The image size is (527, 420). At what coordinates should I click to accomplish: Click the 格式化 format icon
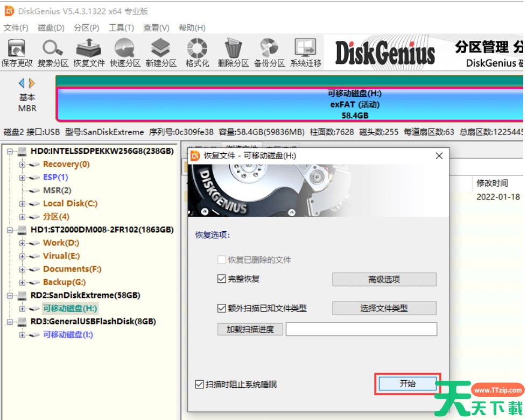pyautogui.click(x=197, y=53)
